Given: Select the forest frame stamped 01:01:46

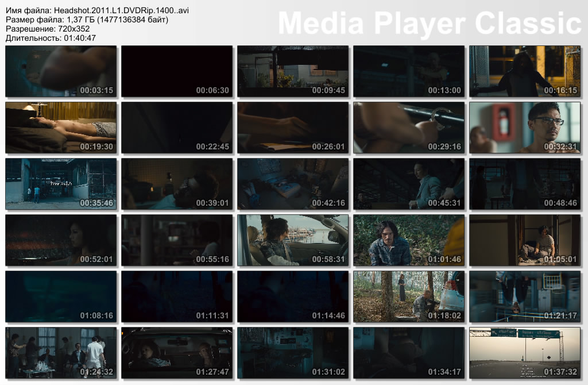Looking at the screenshot, I should (x=409, y=240).
